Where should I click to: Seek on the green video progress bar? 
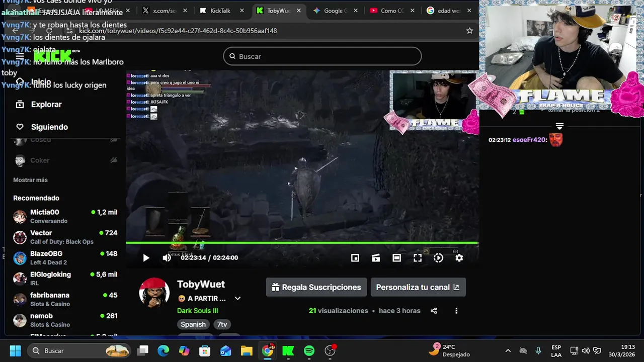click(x=302, y=243)
